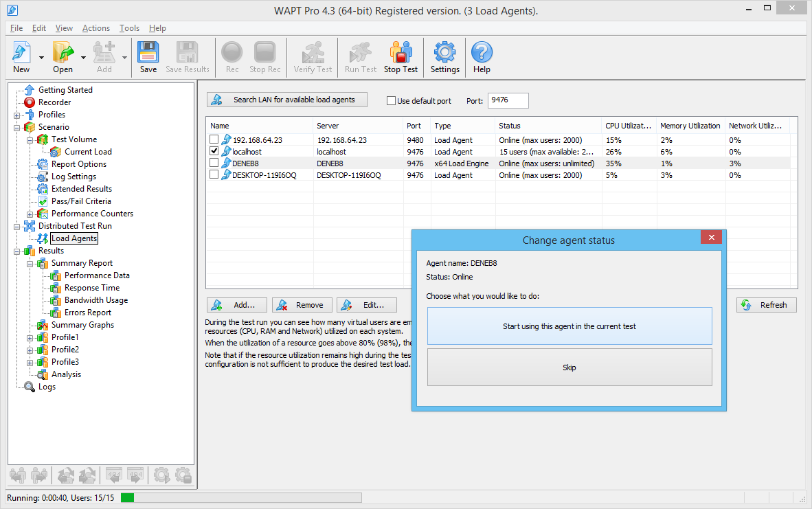Screen dimensions: 812x509
Task: Open the New button dropdown arrow
Action: [x=41, y=58]
